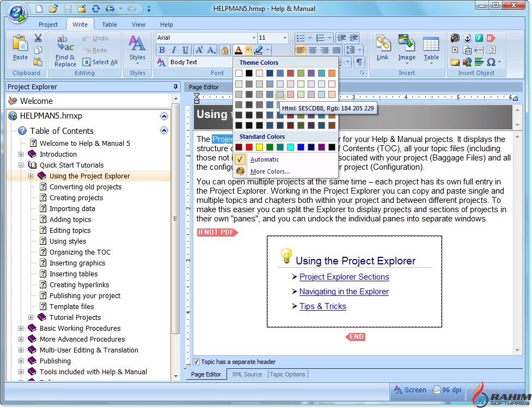The width and height of the screenshot is (532, 408).
Task: Apply subscript formatting
Action: coord(211,50)
